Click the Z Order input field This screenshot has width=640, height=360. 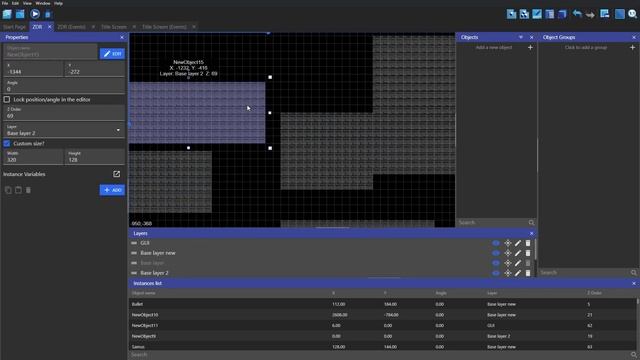[x=64, y=113]
